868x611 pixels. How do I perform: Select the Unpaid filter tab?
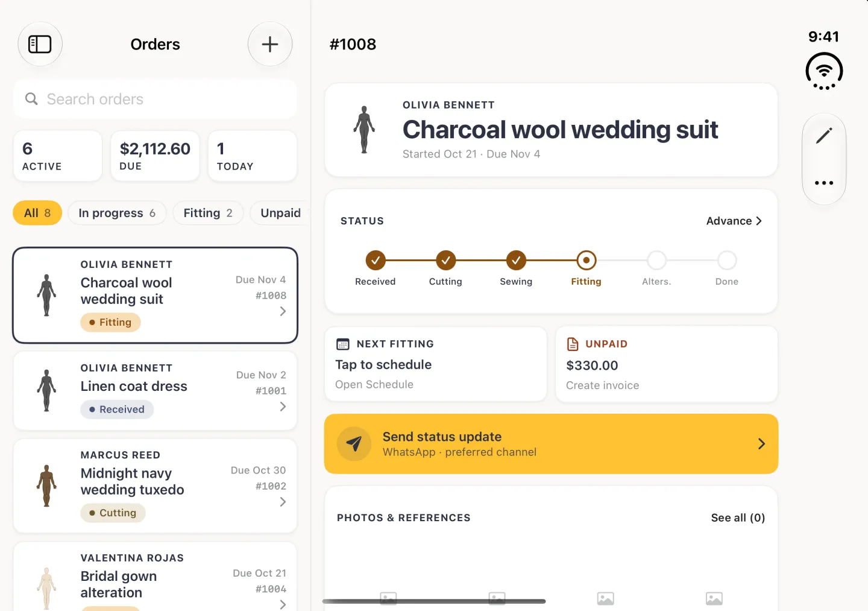pyautogui.click(x=281, y=213)
